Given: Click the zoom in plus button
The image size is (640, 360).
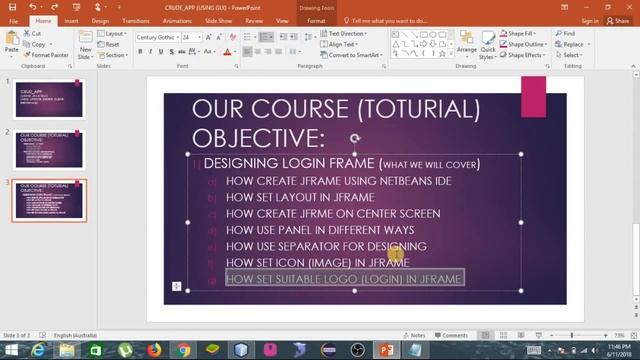Looking at the screenshot, I should click(606, 335).
